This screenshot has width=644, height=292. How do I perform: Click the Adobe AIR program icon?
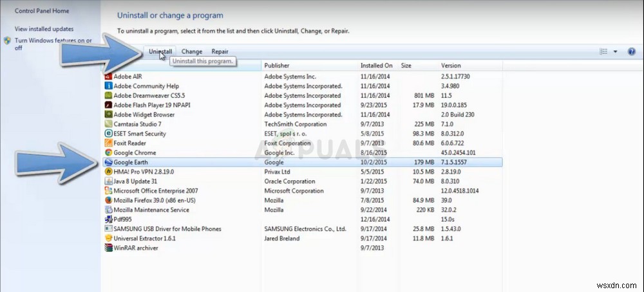click(108, 77)
